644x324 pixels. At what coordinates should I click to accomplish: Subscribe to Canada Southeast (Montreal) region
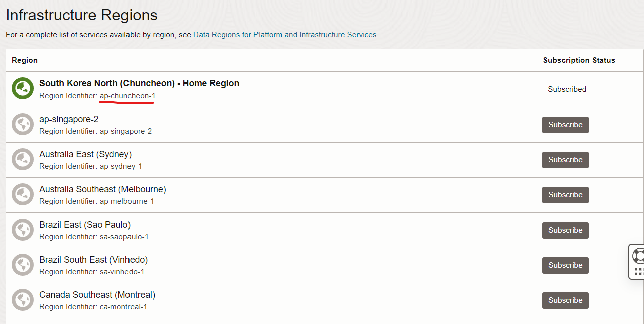coord(565,300)
